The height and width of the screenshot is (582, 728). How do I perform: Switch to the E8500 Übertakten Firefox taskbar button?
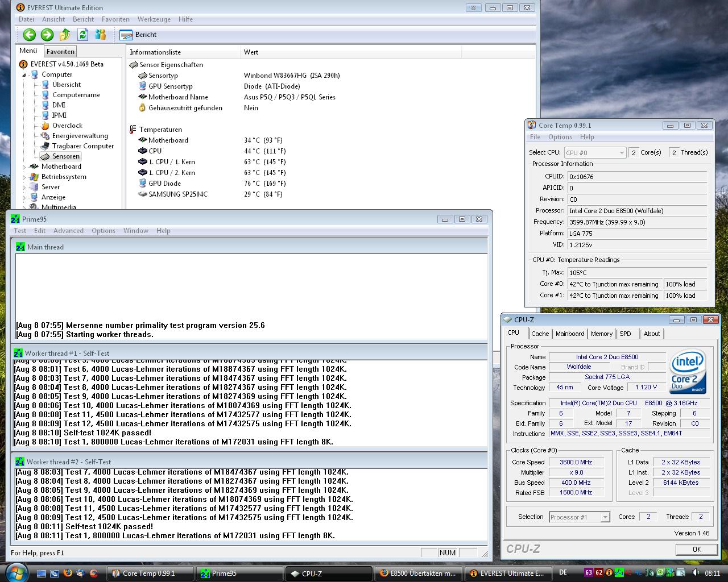click(418, 573)
